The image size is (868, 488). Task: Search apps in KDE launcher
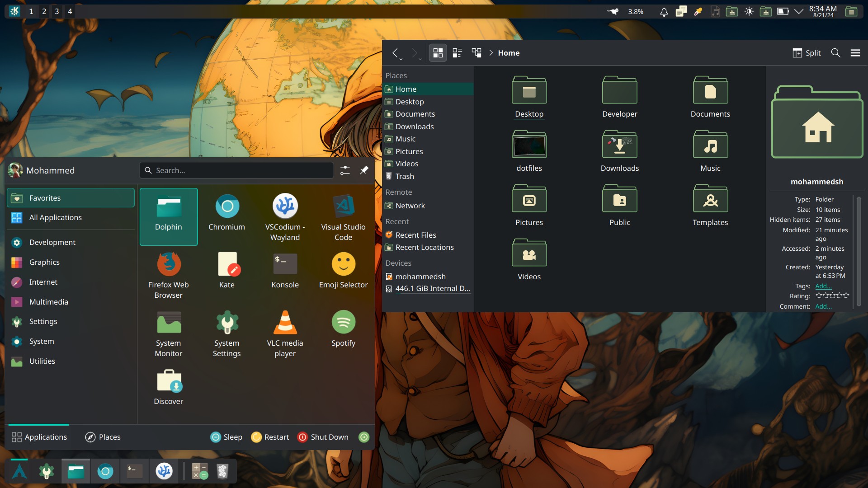click(237, 171)
